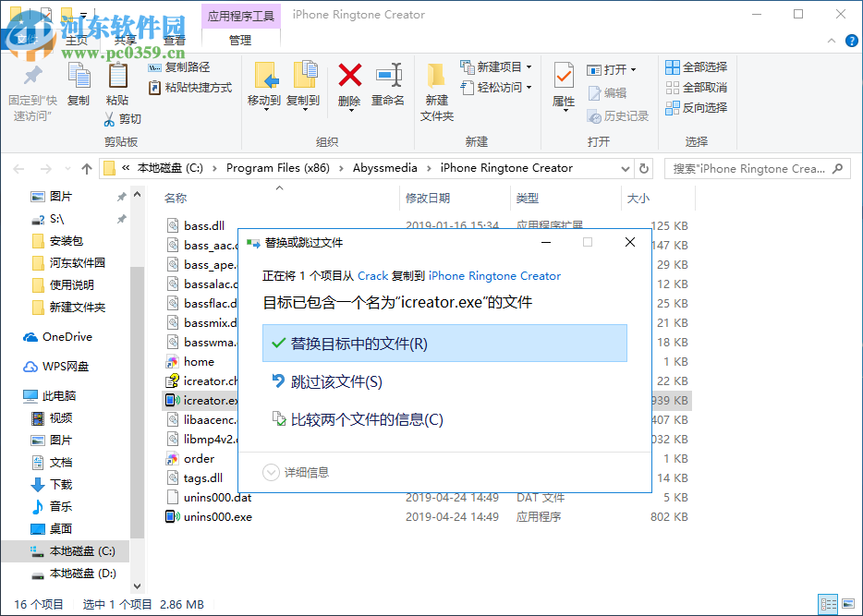Image resolution: width=863 pixels, height=616 pixels.
Task: Collapse 此电脑 in the sidebar tree
Action: tap(13, 395)
